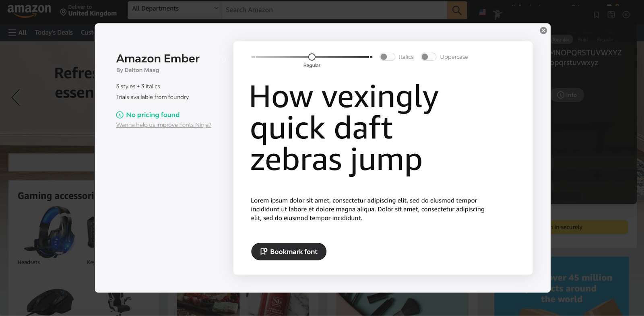The width and height of the screenshot is (644, 316).
Task: Open the Headsets gaming thumbnail
Action: click(50, 232)
